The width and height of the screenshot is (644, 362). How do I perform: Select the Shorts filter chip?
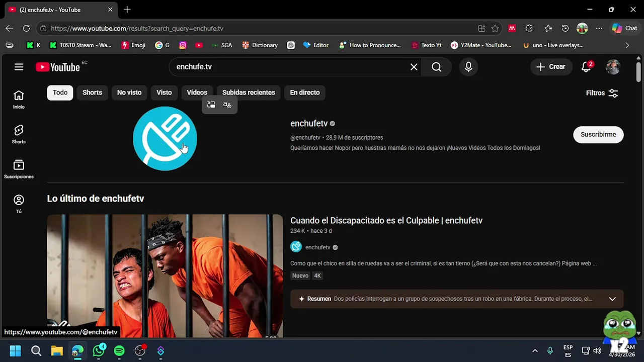pyautogui.click(x=92, y=93)
